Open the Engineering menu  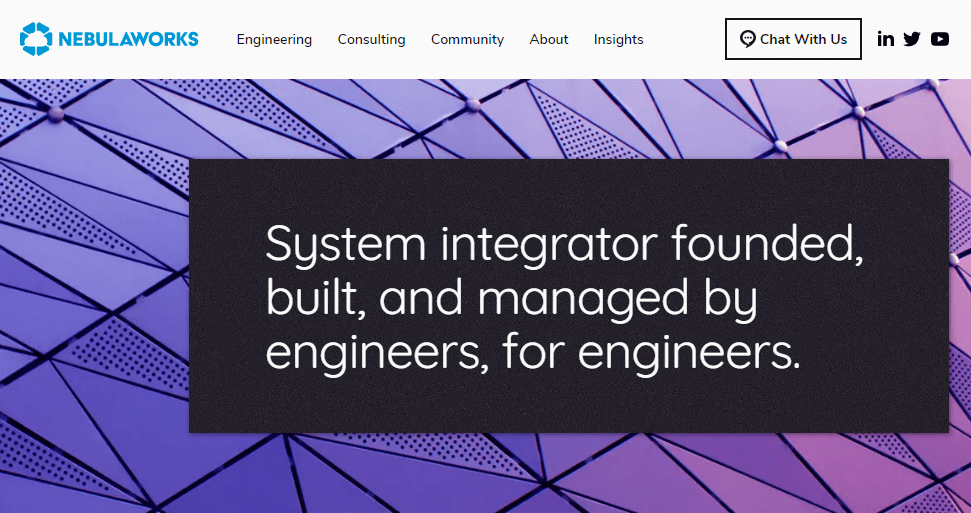(x=274, y=40)
